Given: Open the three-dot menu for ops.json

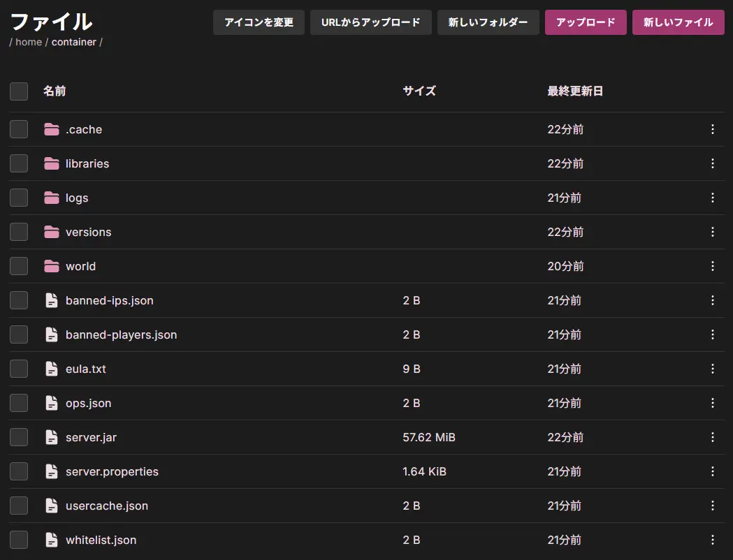Looking at the screenshot, I should click(713, 403).
